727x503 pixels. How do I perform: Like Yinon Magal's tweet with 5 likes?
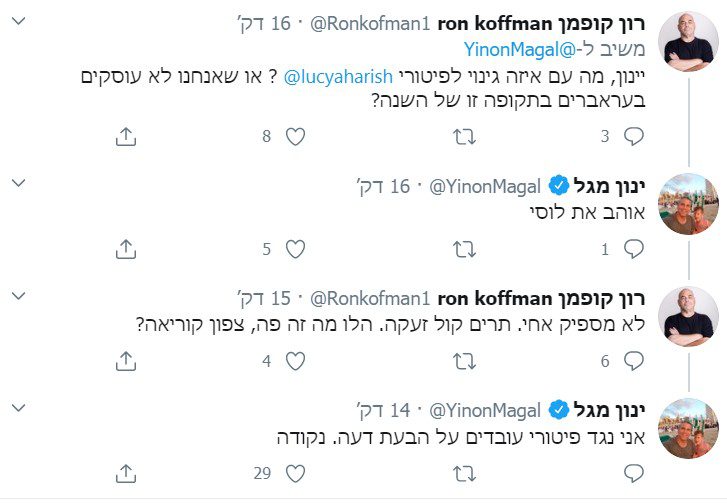point(294,249)
